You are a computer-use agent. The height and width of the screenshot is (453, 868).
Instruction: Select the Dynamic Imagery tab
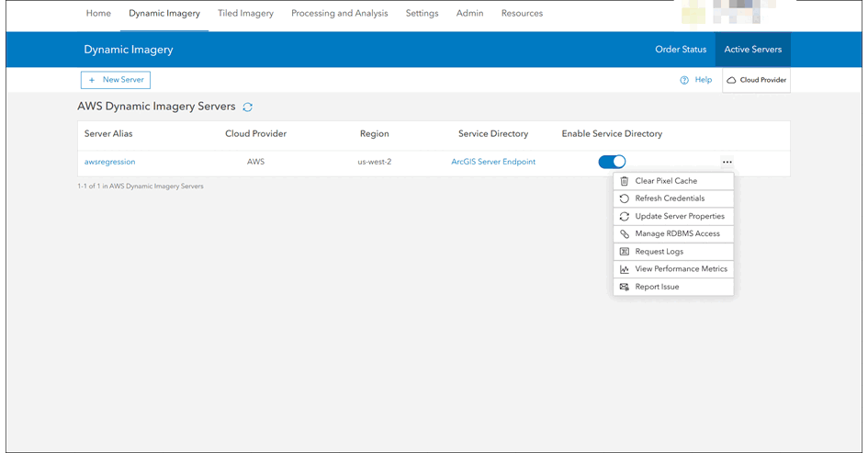pyautogui.click(x=164, y=13)
